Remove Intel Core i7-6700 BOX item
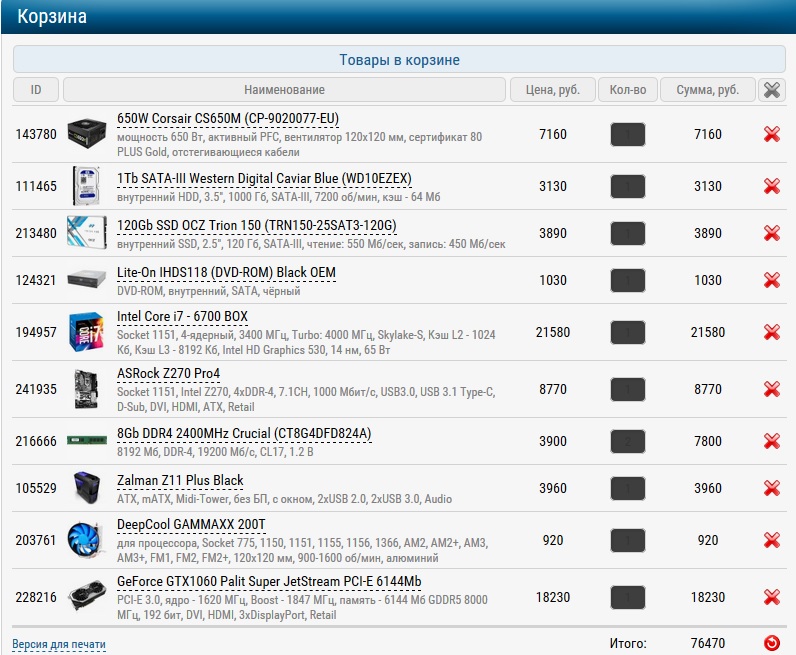 click(x=772, y=332)
